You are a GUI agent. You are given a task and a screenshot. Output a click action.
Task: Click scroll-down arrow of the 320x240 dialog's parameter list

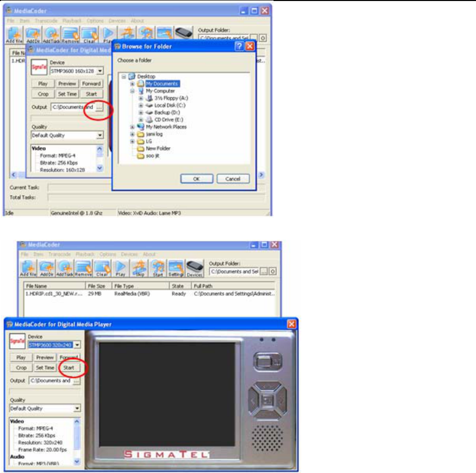click(x=77, y=461)
